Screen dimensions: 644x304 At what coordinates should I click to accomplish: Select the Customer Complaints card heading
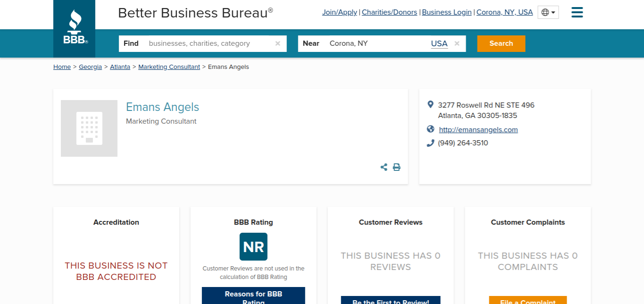pos(528,222)
